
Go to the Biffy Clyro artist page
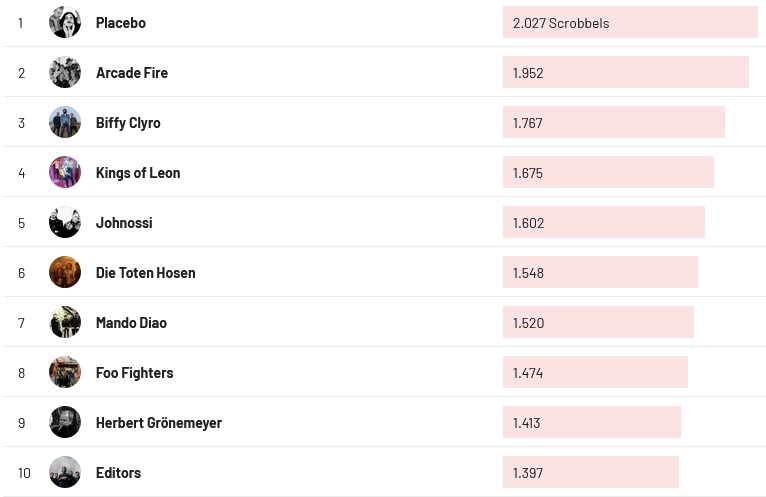(128, 122)
